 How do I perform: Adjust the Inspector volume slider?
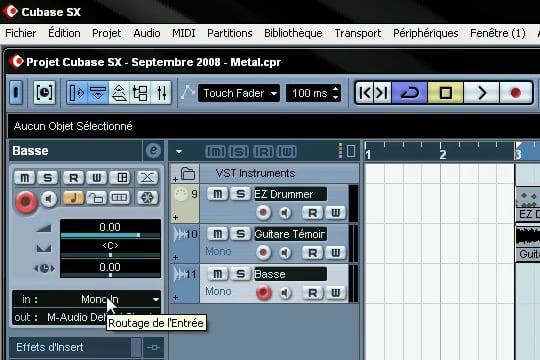(x=110, y=235)
